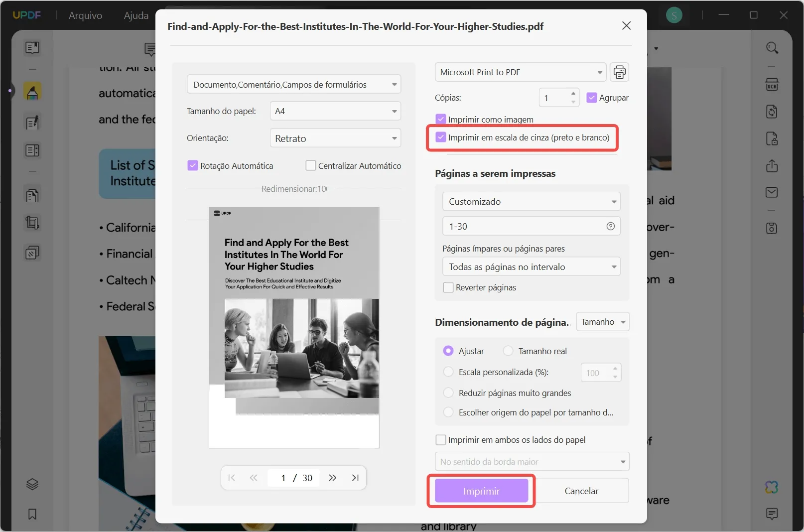Enable Centralizar Automático

(311, 165)
